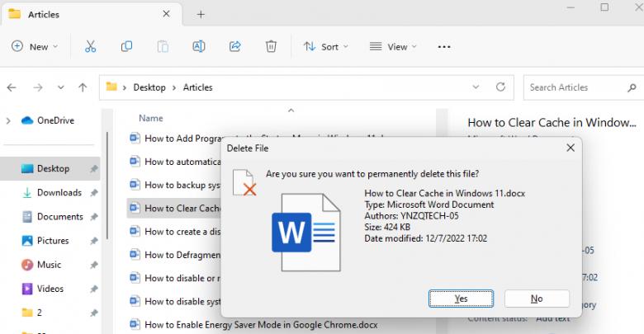This screenshot has width=644, height=334.
Task: Unpin Videos using its pin icon
Action: click(x=94, y=289)
